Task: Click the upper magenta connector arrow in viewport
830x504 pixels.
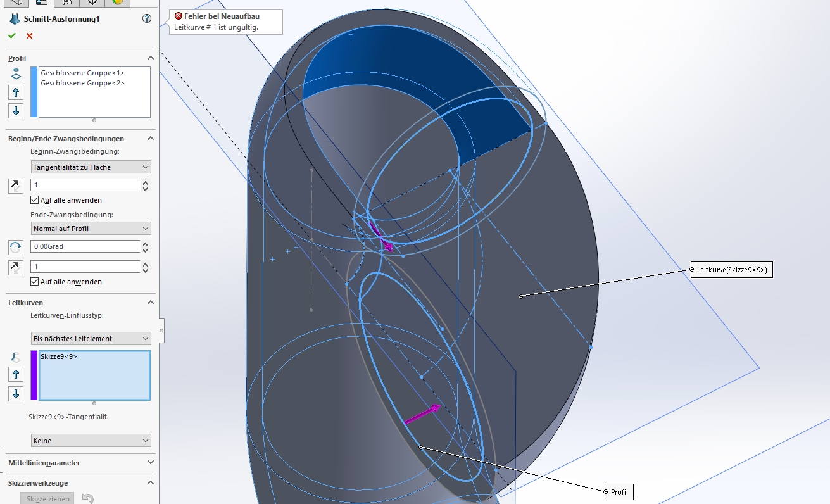Action: pyautogui.click(x=381, y=236)
